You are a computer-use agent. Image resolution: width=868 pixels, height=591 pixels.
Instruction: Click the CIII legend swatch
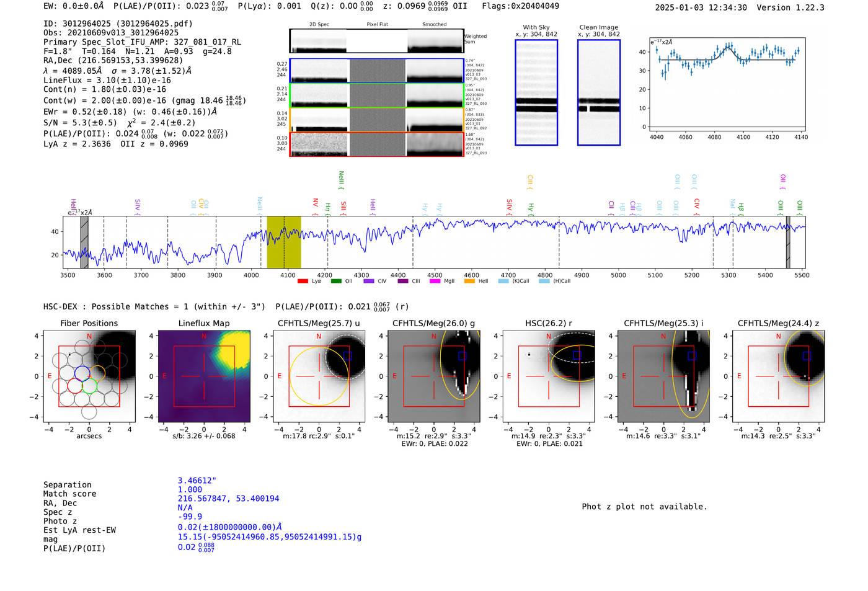click(403, 281)
